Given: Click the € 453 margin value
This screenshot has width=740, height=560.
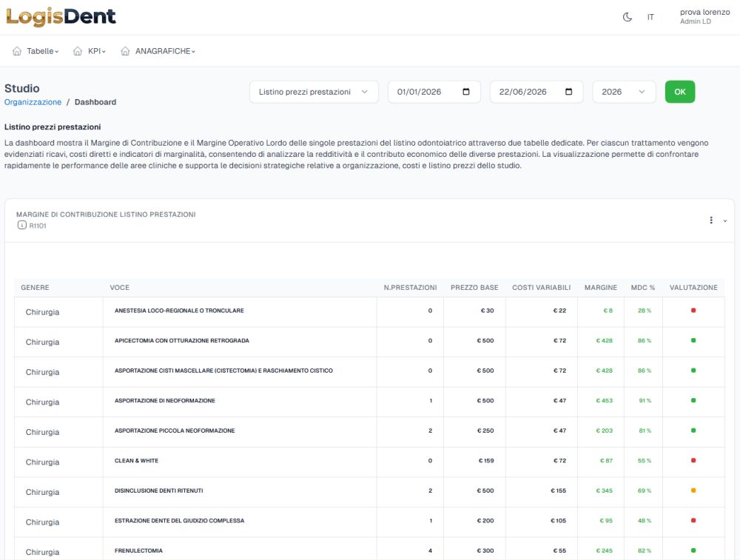Looking at the screenshot, I should [604, 400].
